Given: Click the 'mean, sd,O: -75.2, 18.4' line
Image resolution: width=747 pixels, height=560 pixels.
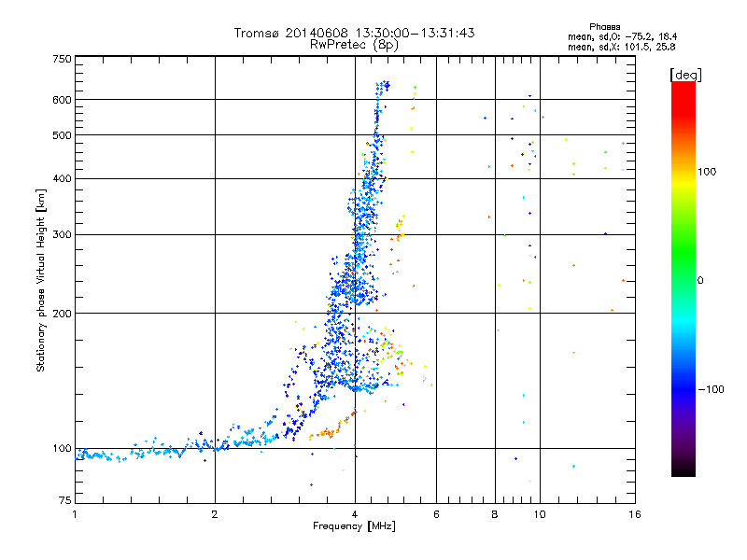Looking at the screenshot, I should point(622,36).
